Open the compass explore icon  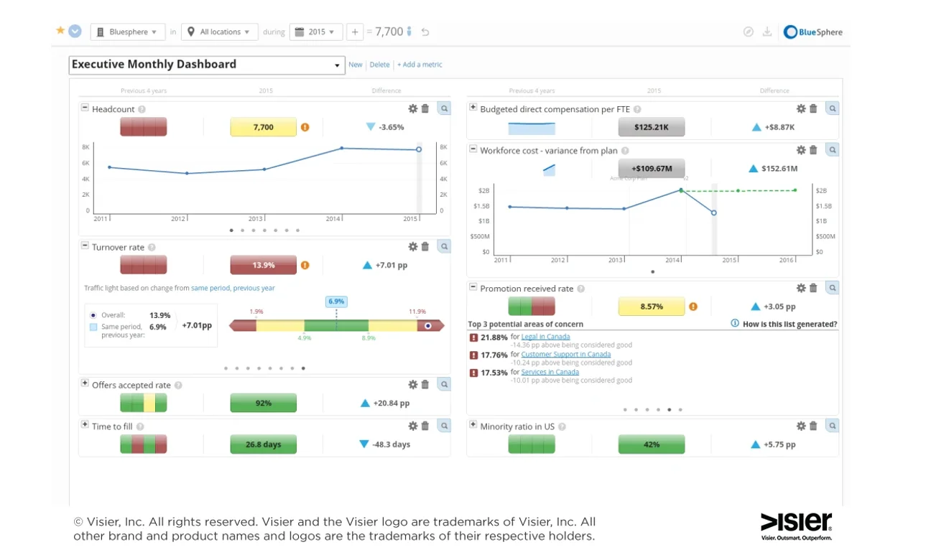point(749,32)
